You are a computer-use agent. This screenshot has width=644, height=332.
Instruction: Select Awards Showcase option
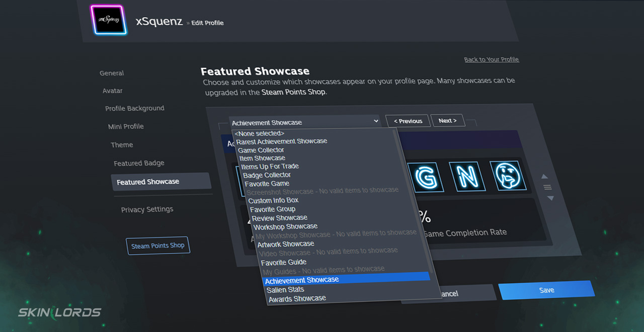point(297,299)
